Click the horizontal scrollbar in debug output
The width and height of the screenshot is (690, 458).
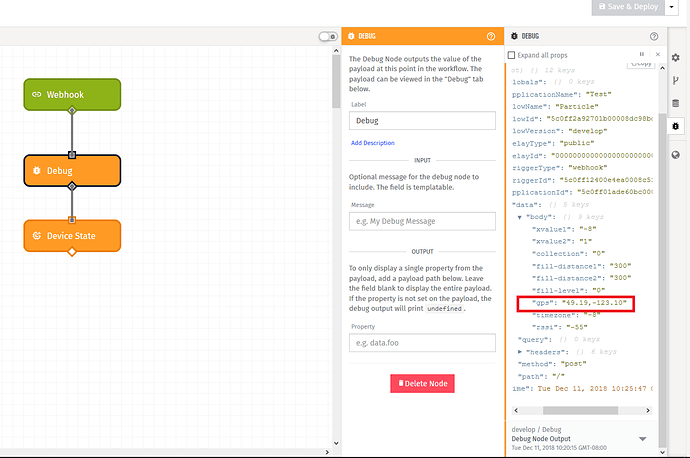pos(580,410)
